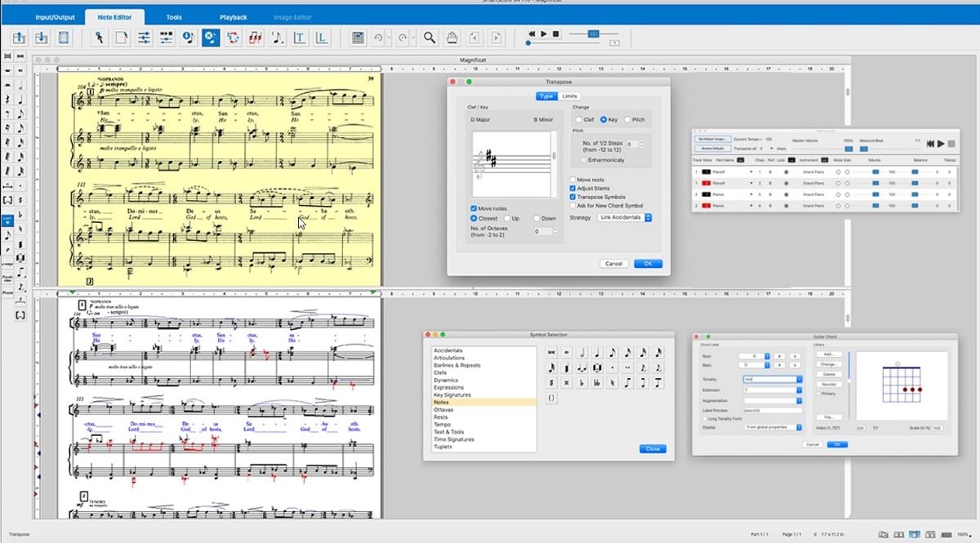Activate the hand pan tool
The width and height of the screenshot is (980, 543).
tap(452, 38)
